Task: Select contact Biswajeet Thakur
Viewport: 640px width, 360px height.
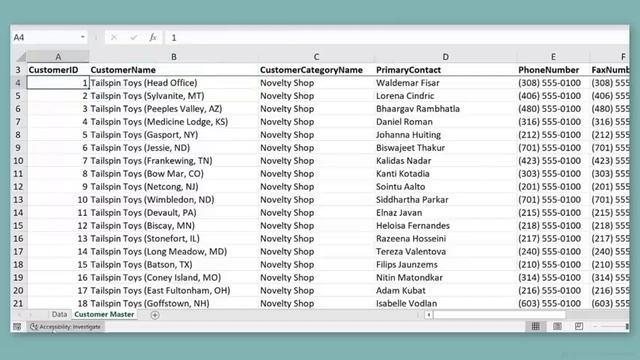Action: pyautogui.click(x=445, y=148)
